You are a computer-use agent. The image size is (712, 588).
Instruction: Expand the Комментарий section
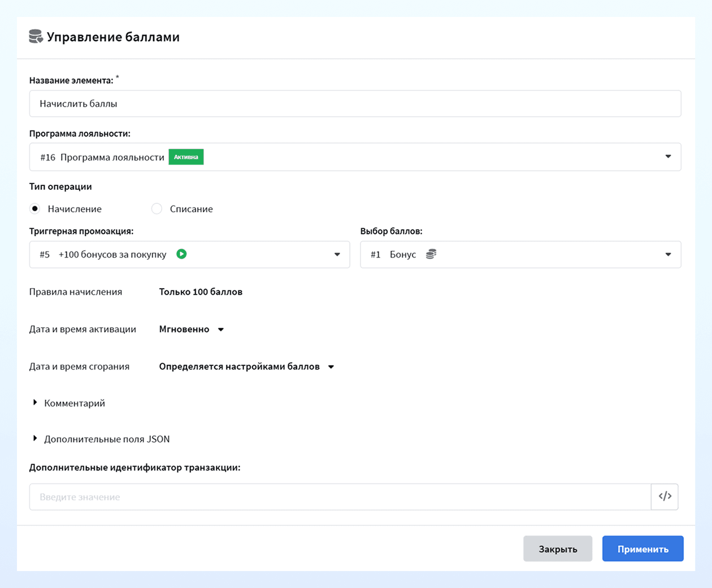tap(68, 403)
